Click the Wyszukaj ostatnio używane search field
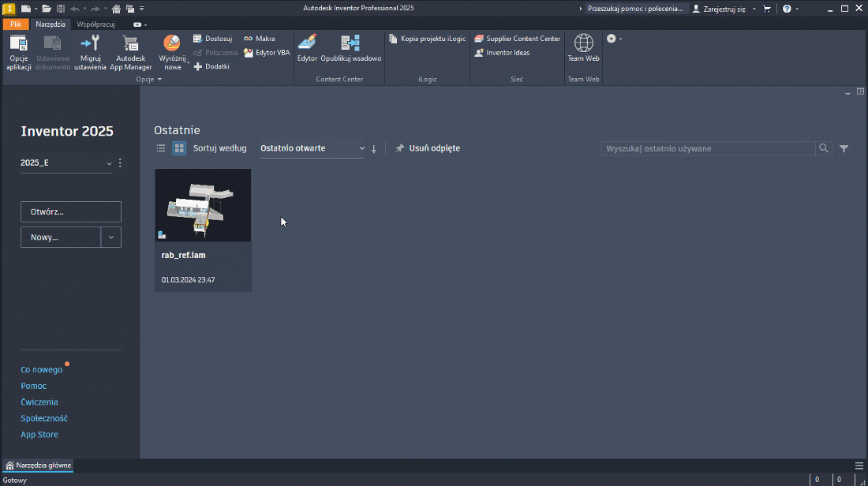 [x=708, y=148]
